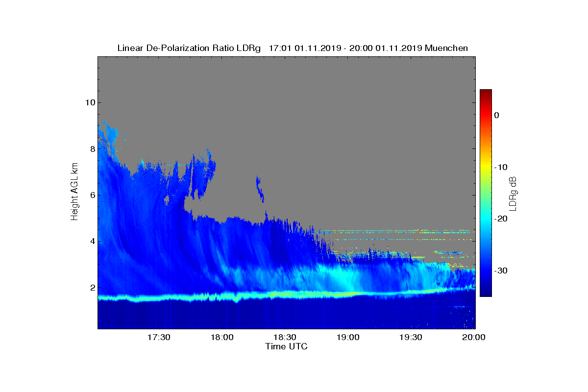Click the gray no-data area above 10 km
Viewport: 588px width, 392px height.
pyautogui.click(x=287, y=78)
